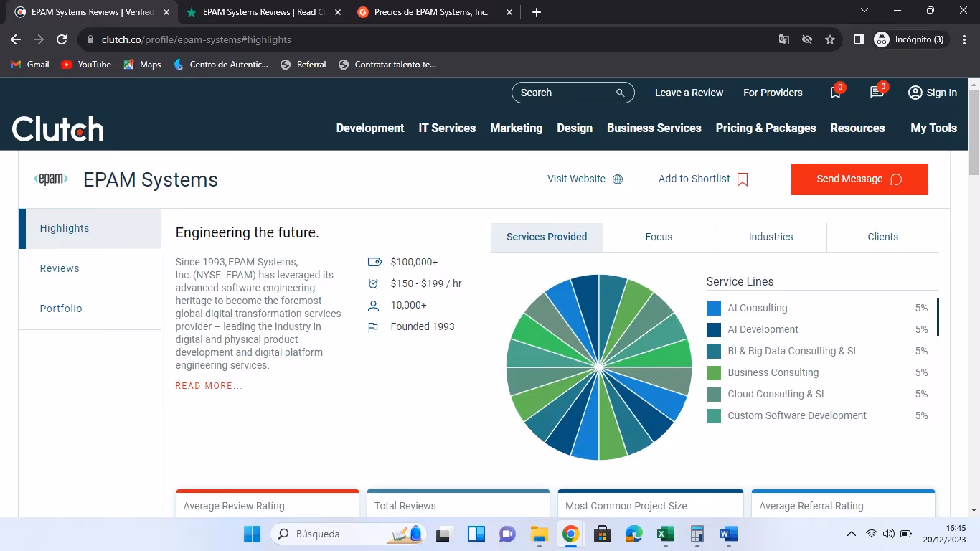Image resolution: width=980 pixels, height=551 pixels.
Task: Open Microsoft Edge from taskbar
Action: pos(633,534)
